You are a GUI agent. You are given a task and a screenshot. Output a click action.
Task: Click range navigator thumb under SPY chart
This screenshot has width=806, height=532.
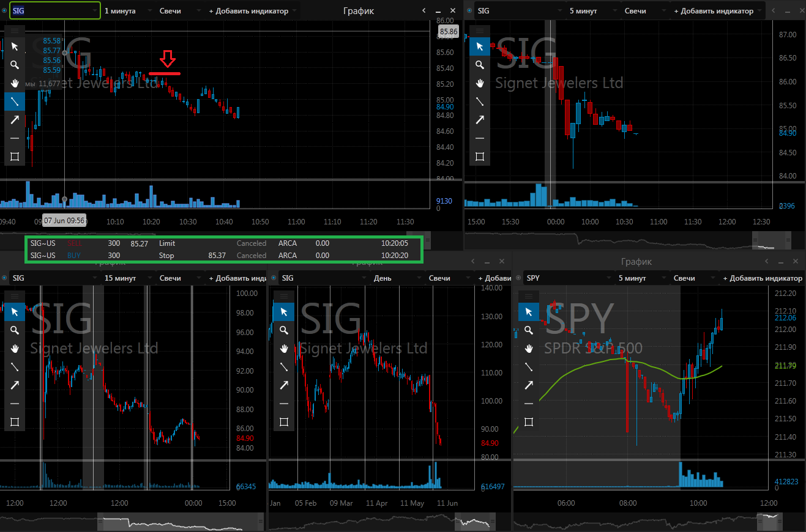[771, 522]
